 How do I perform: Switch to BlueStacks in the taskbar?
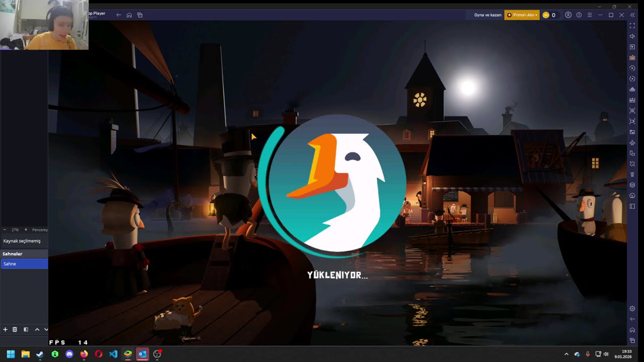(x=128, y=354)
